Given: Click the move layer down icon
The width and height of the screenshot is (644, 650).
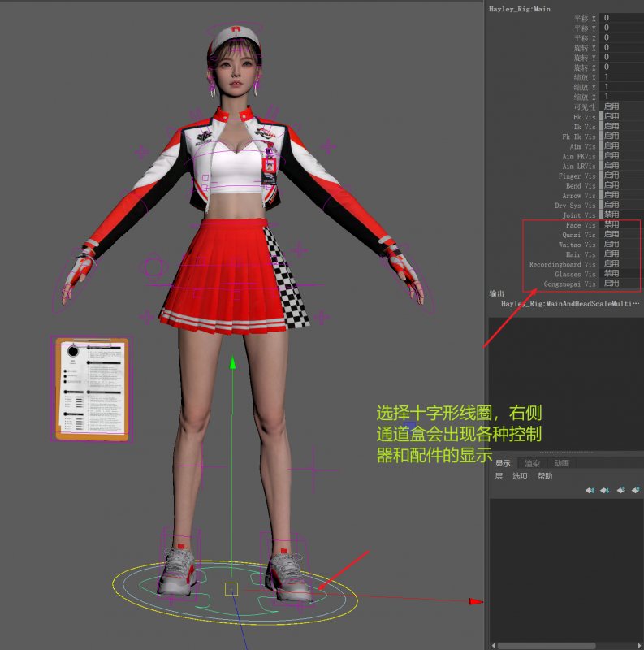Looking at the screenshot, I should tap(605, 491).
